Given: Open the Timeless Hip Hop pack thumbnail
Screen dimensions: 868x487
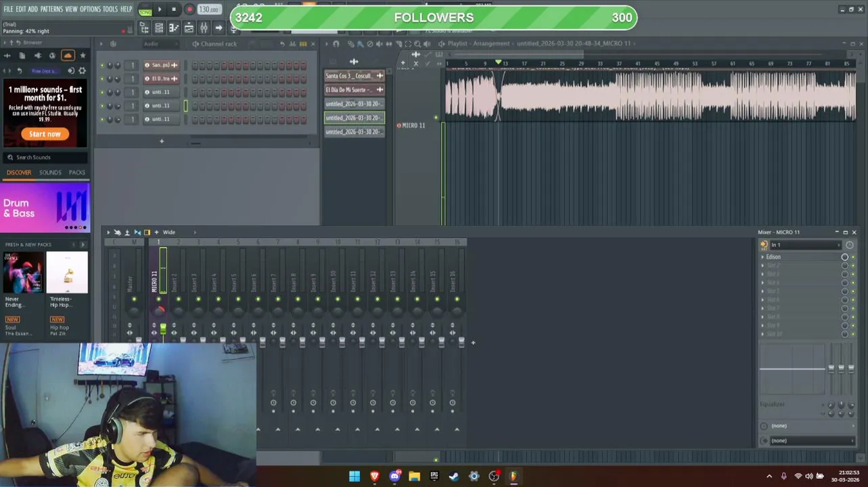Looking at the screenshot, I should 68,273.
